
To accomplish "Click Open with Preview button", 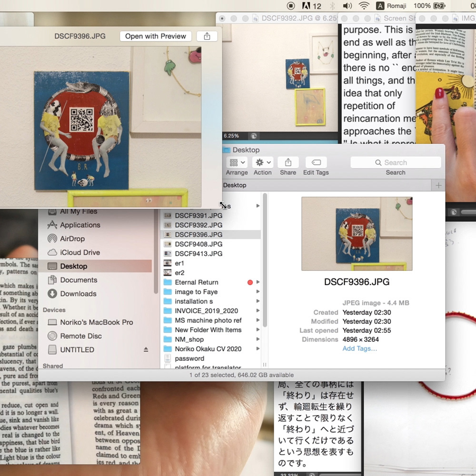I will tap(156, 36).
